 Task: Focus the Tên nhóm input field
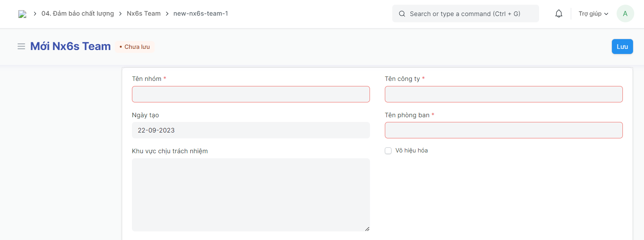point(251,94)
